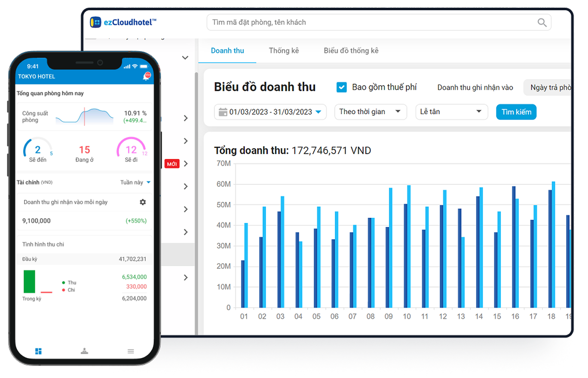The image size is (588, 378).
Task: Select the "Ngày trả phòng" option button
Action: pos(549,88)
